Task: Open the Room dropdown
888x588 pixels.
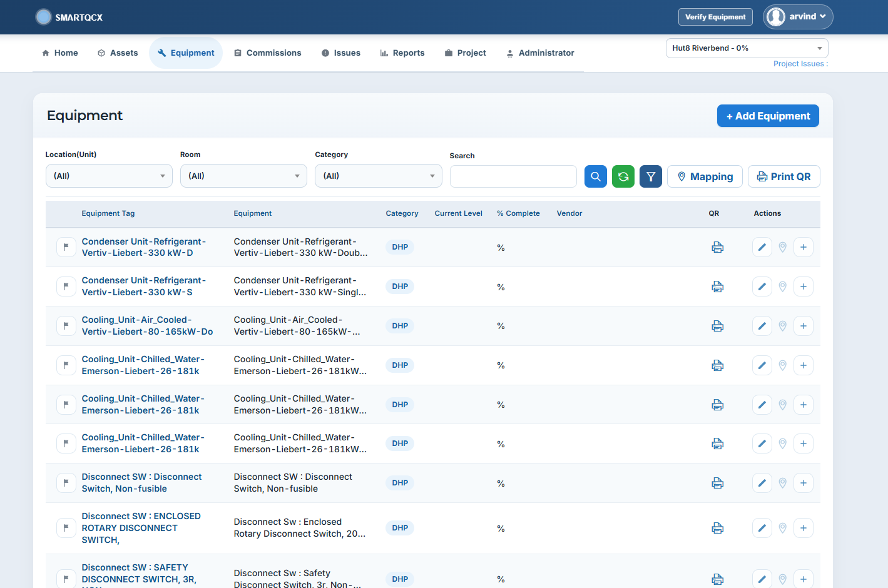Action: click(x=243, y=176)
